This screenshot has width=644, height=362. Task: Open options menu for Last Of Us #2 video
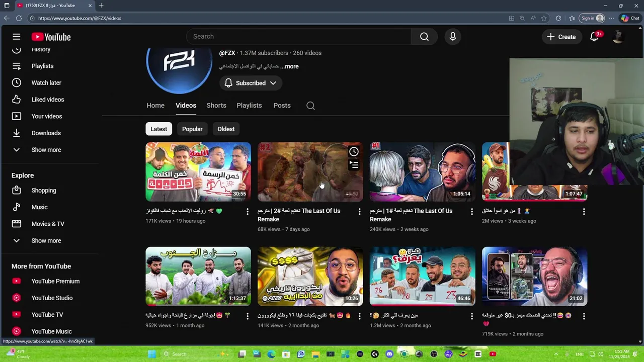(359, 212)
